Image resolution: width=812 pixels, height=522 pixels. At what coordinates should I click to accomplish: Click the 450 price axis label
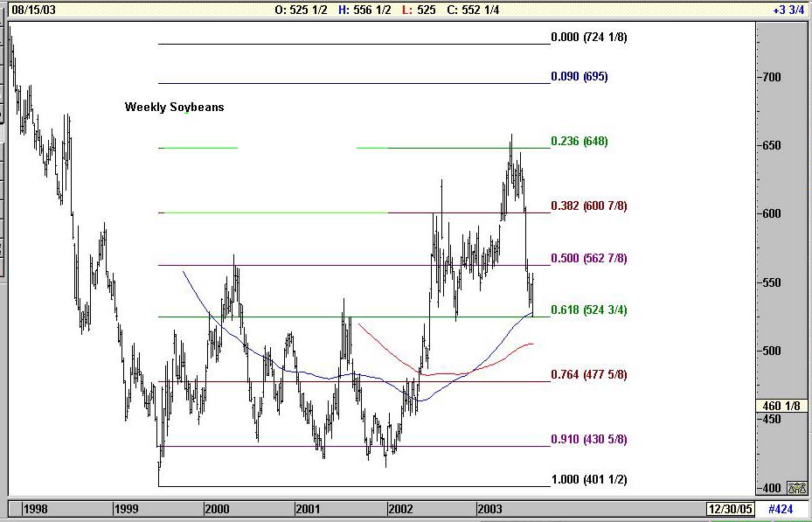click(771, 419)
